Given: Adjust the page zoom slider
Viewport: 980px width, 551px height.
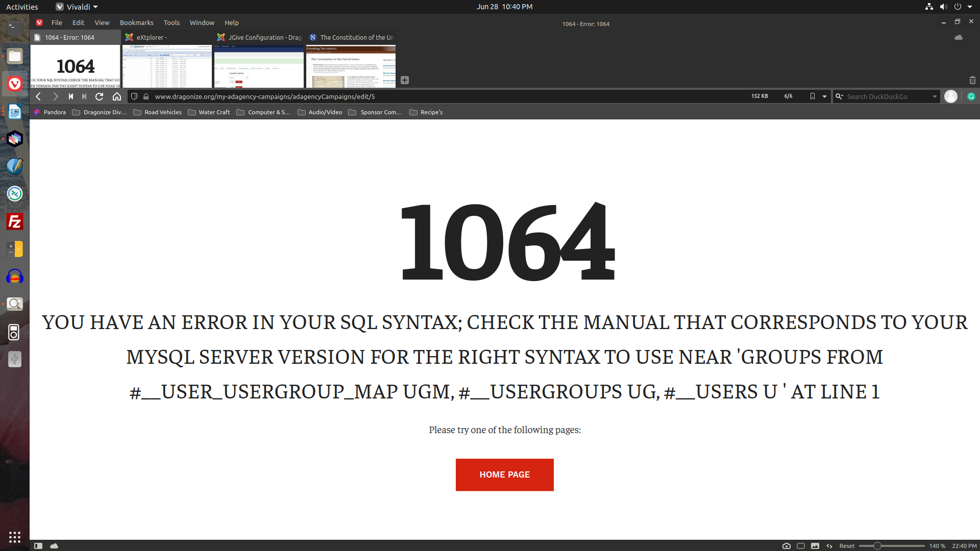Looking at the screenshot, I should point(877,546).
